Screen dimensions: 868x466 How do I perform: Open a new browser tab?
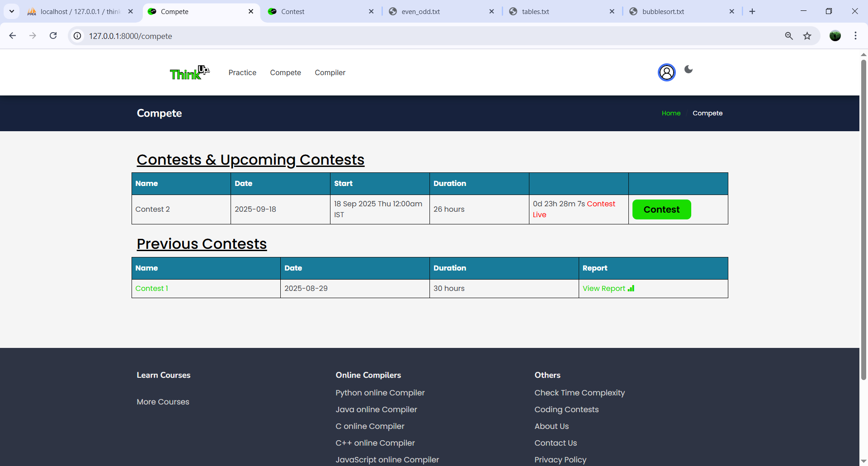[752, 11]
